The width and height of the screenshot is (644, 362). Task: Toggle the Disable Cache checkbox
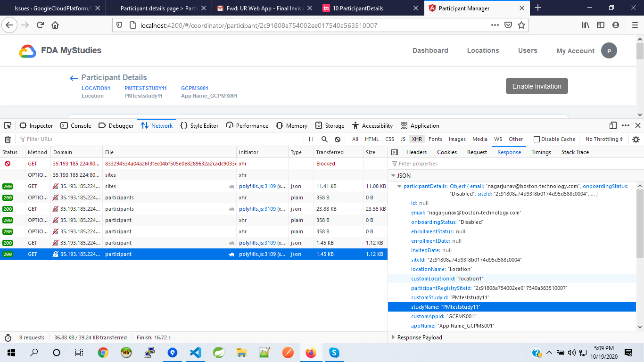tap(537, 139)
